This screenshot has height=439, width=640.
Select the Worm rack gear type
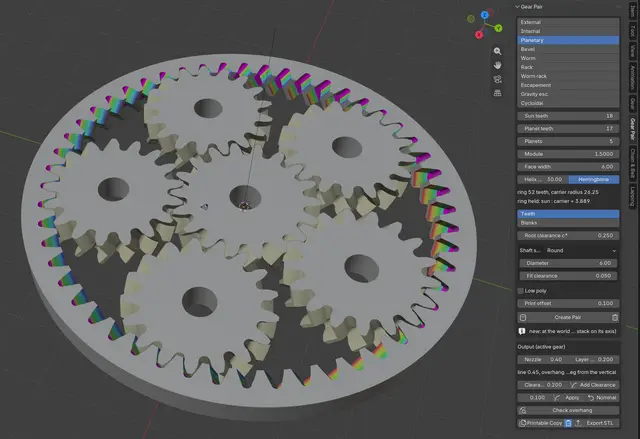568,76
